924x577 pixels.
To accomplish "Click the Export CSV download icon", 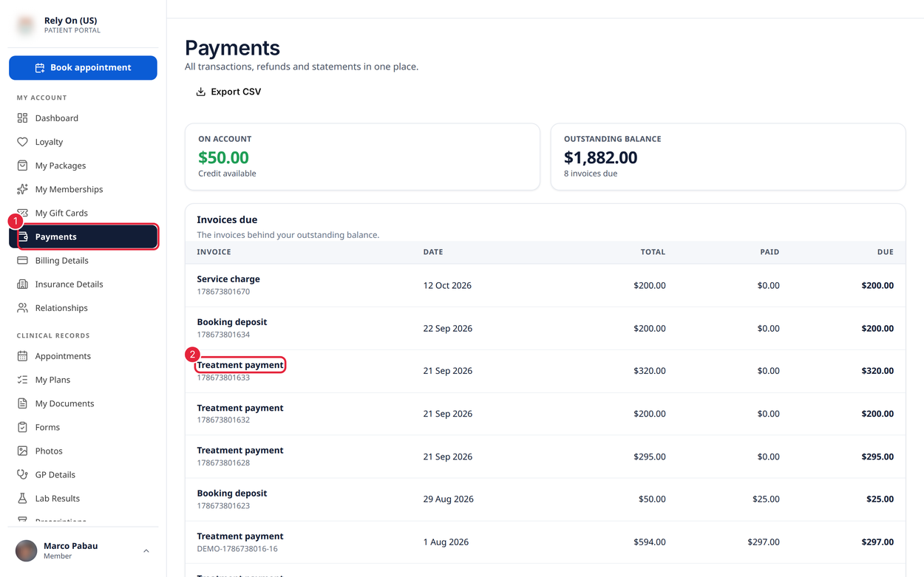I will (200, 92).
